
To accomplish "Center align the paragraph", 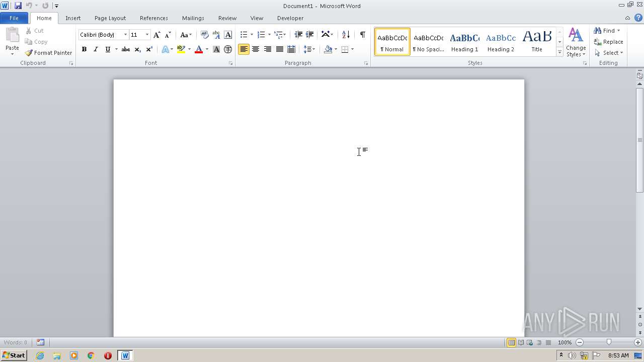I will 256,49.
